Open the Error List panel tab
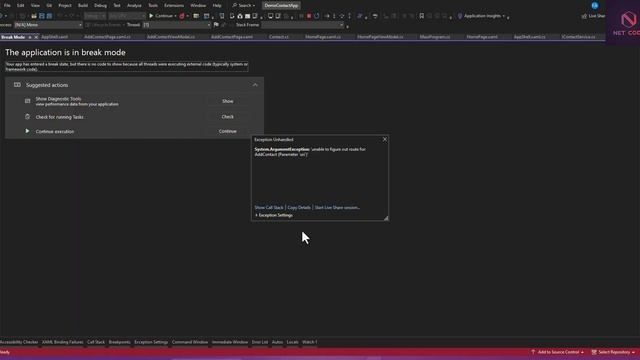The image size is (640, 360). (260, 342)
